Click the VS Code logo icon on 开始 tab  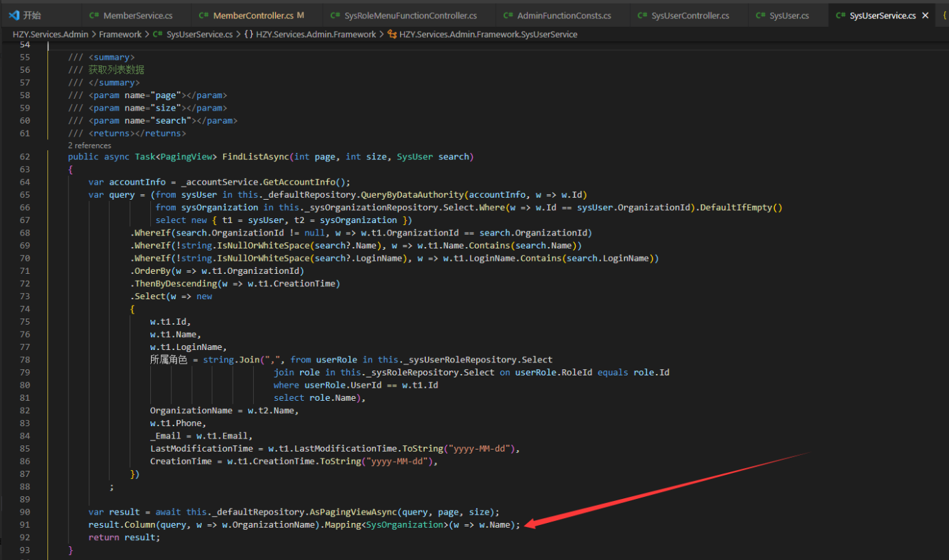coord(14,15)
